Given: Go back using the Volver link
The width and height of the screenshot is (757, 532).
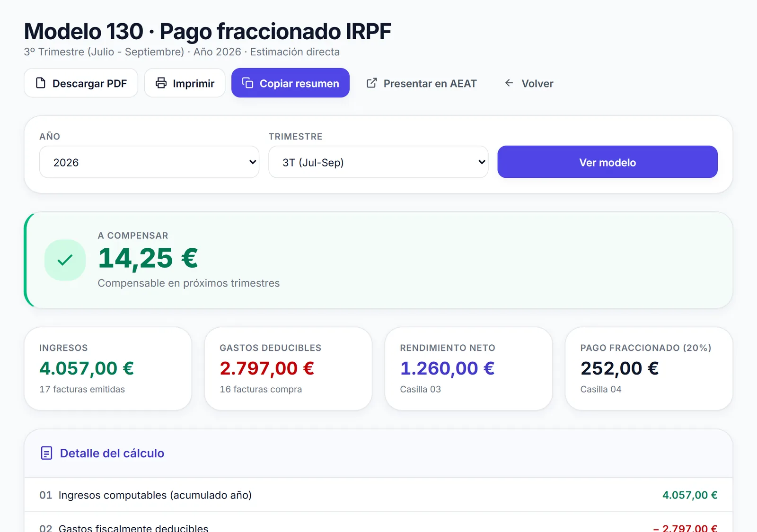Looking at the screenshot, I should click(529, 83).
